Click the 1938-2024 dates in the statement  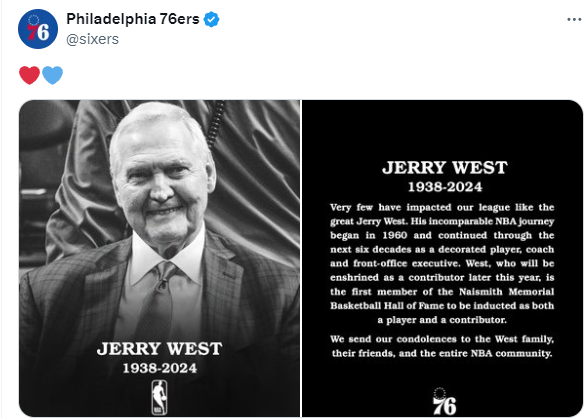pos(445,187)
